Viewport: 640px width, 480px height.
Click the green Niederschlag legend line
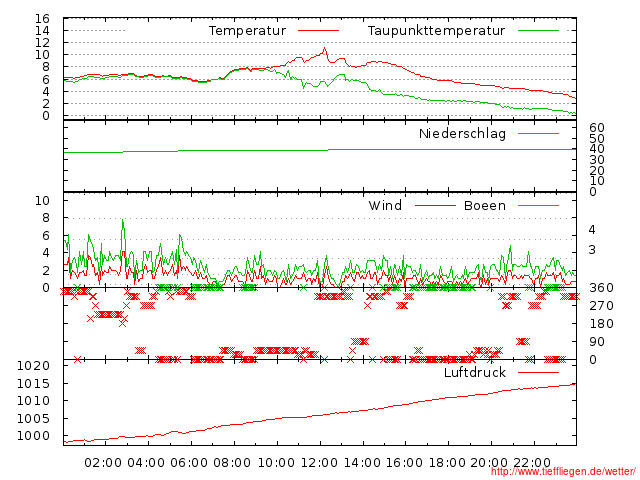[538, 133]
